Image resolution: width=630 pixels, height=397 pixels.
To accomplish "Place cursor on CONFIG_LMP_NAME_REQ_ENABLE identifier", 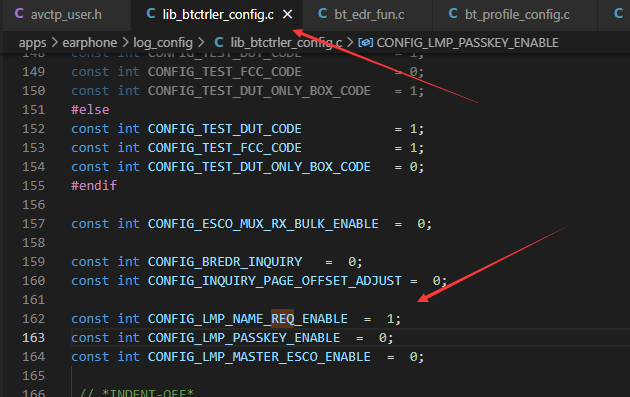I will [x=248, y=319].
